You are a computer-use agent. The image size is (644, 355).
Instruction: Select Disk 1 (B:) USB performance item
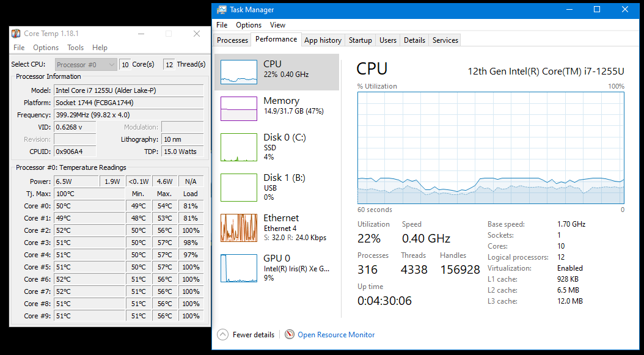click(x=277, y=187)
